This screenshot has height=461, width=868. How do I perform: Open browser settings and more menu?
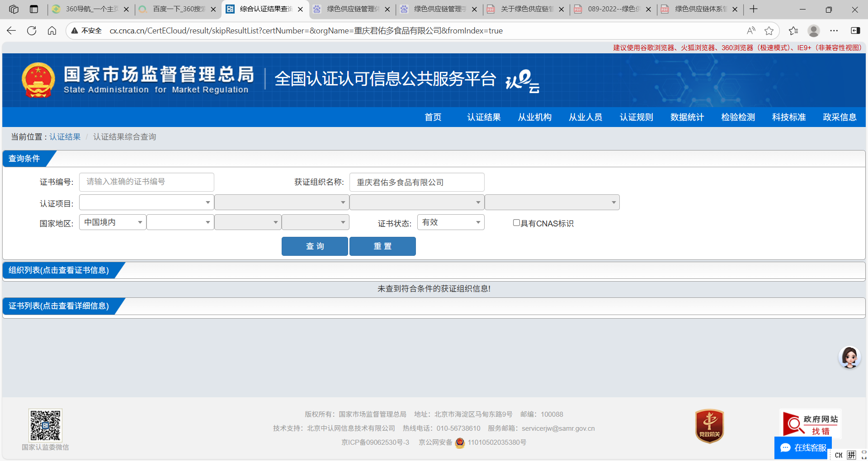coord(834,31)
